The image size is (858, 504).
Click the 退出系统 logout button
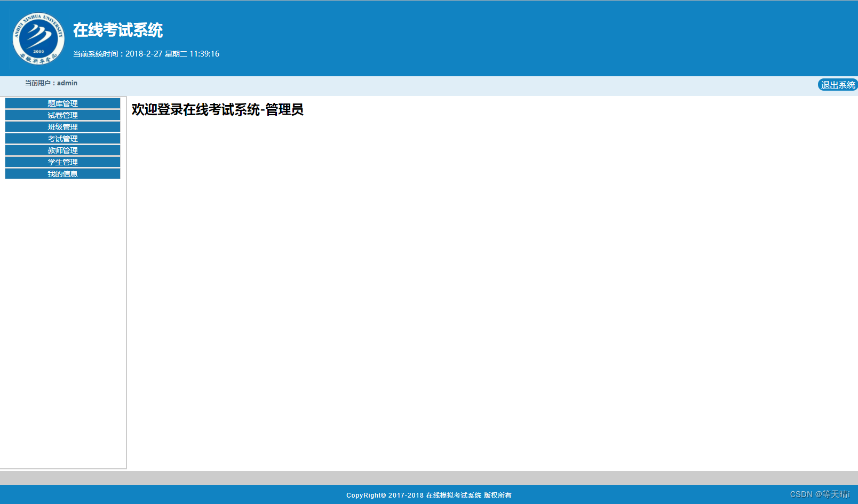(837, 84)
